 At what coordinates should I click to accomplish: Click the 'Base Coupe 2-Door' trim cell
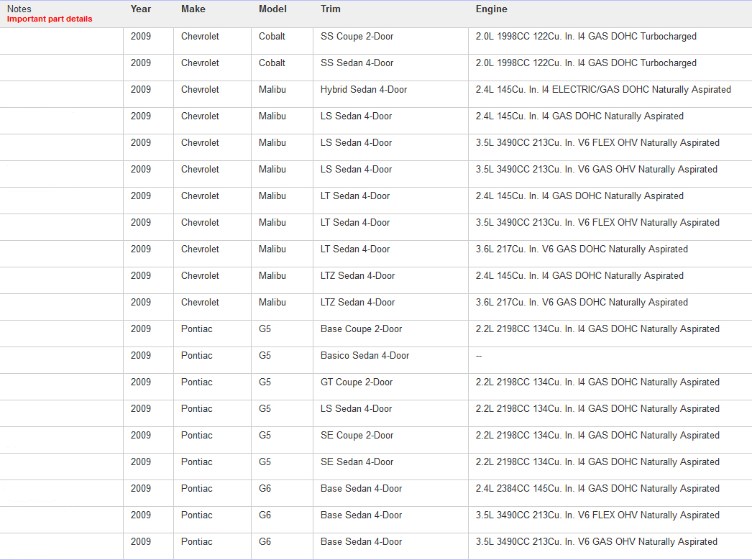(x=361, y=329)
